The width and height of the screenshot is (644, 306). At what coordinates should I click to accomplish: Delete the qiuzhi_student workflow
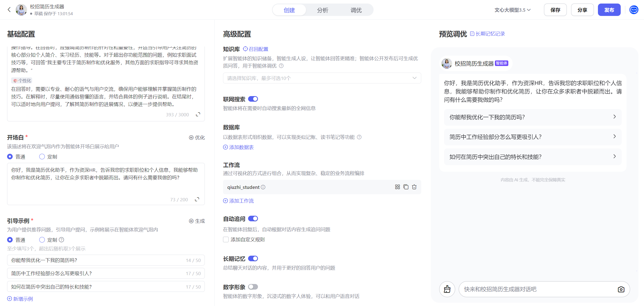click(414, 187)
